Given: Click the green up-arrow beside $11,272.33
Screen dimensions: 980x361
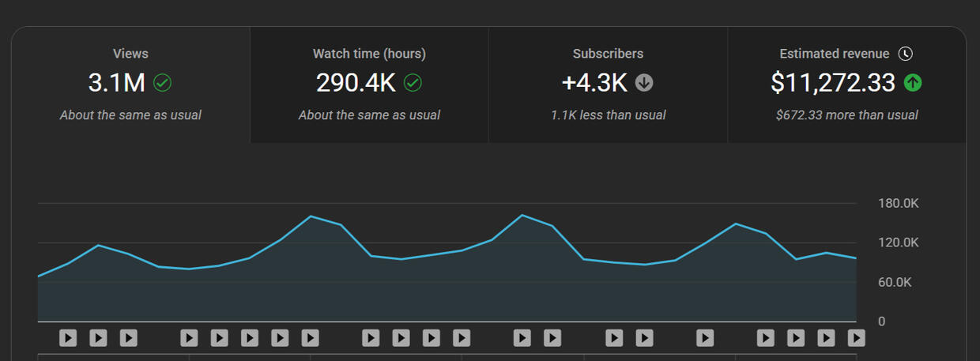Looking at the screenshot, I should click(x=913, y=82).
